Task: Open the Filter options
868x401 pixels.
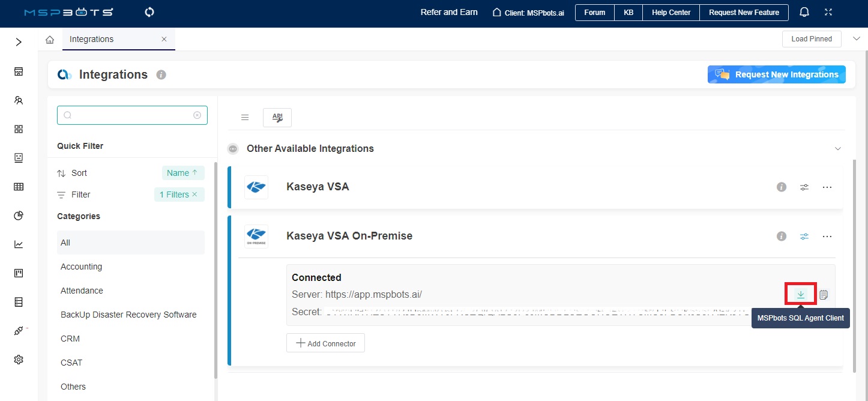Action: [x=74, y=194]
